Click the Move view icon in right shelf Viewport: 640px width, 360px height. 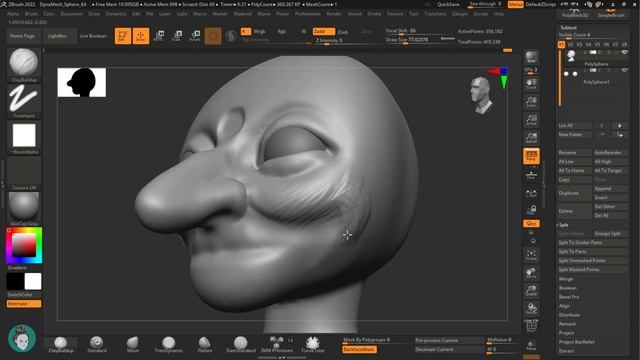tap(531, 273)
